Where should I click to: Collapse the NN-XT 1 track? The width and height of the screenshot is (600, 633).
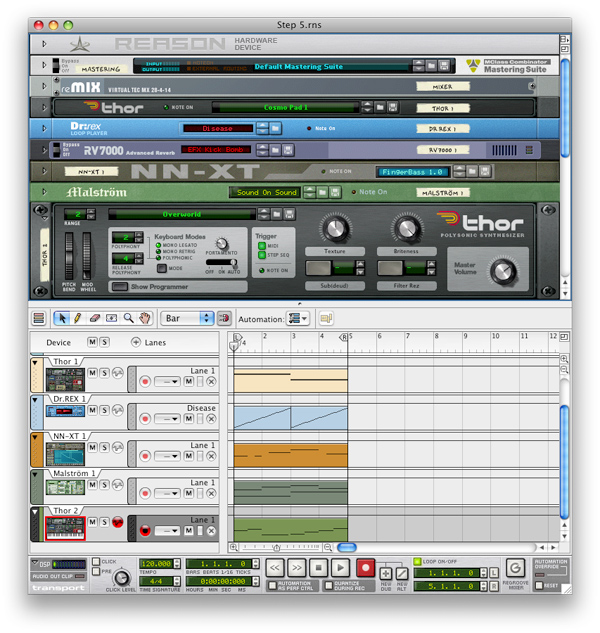tap(35, 437)
